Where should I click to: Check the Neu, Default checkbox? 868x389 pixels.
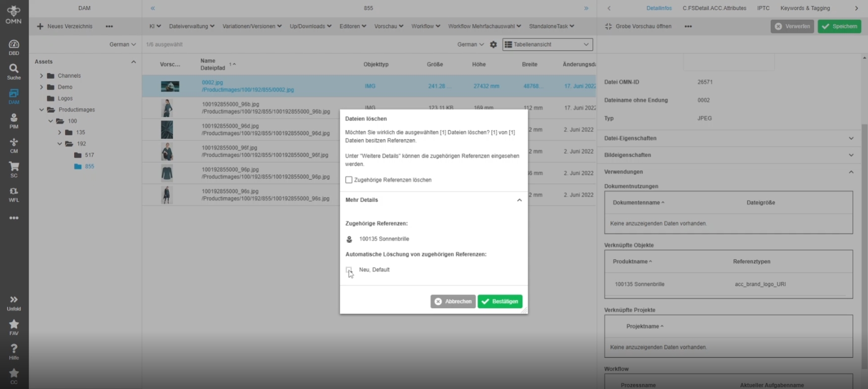[x=349, y=270]
